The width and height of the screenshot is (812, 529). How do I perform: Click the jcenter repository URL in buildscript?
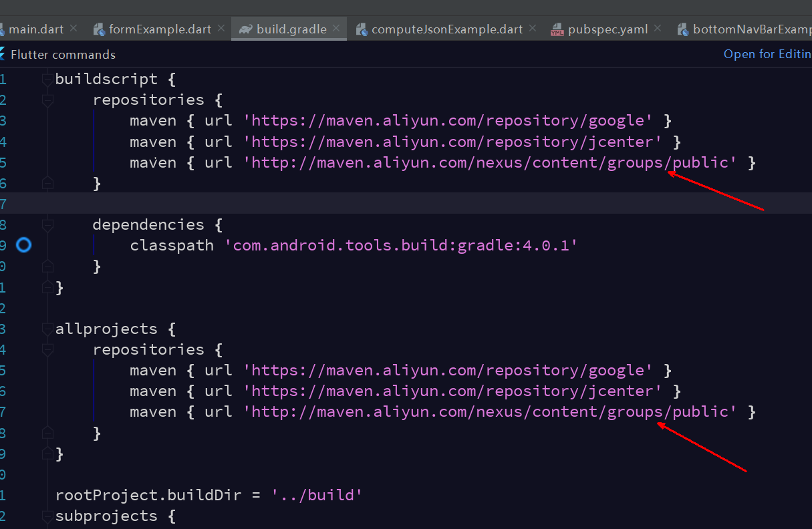pos(452,142)
